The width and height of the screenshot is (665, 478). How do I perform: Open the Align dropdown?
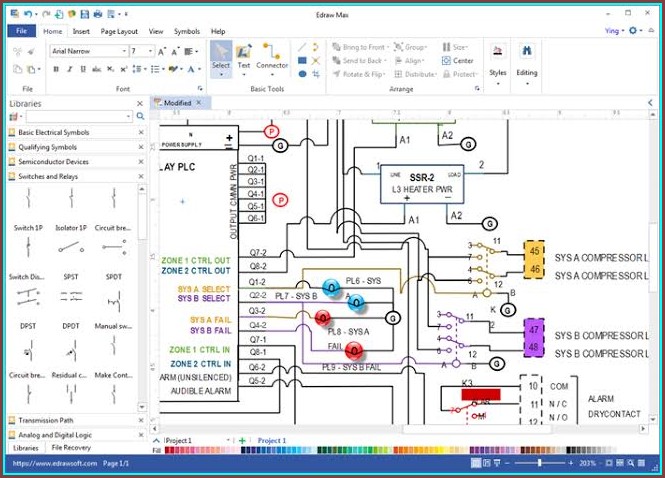409,61
